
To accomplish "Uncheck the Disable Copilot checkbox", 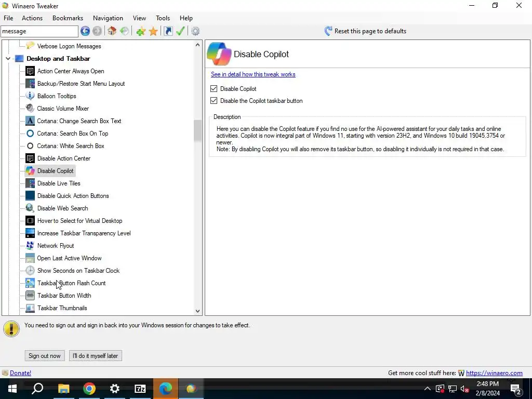I will [214, 89].
